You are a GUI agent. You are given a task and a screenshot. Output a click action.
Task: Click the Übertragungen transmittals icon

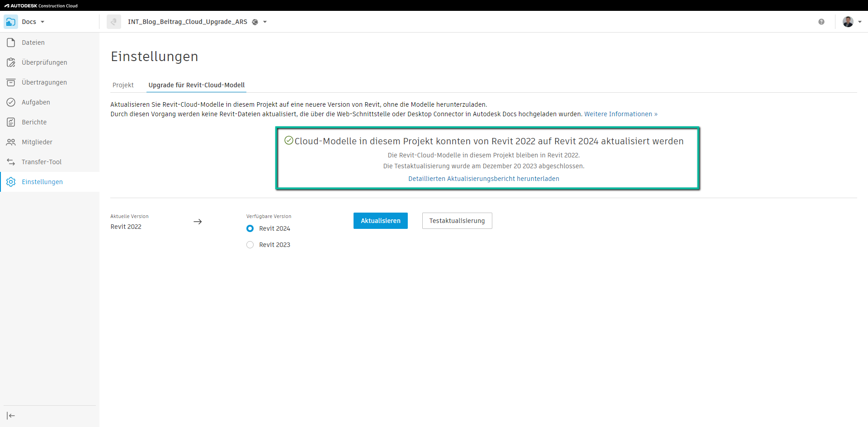pyautogui.click(x=11, y=82)
